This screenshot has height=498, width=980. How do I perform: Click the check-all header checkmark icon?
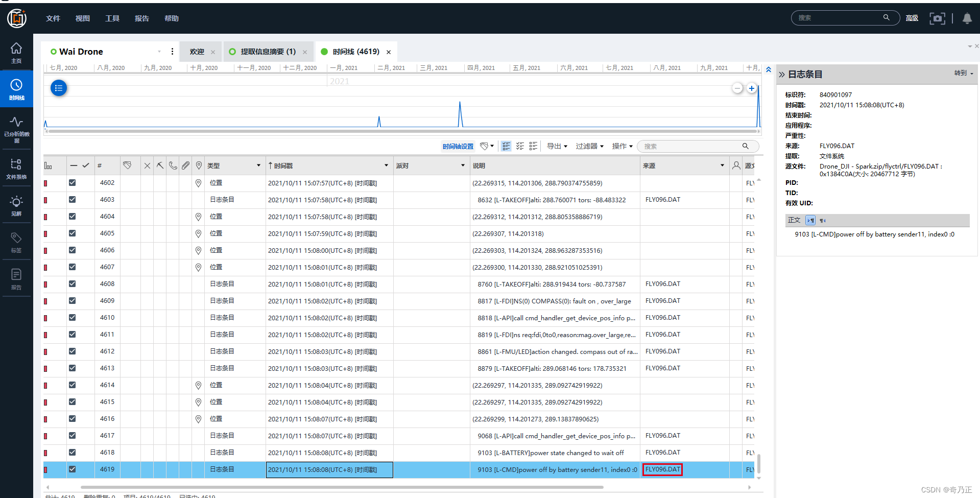[86, 165]
